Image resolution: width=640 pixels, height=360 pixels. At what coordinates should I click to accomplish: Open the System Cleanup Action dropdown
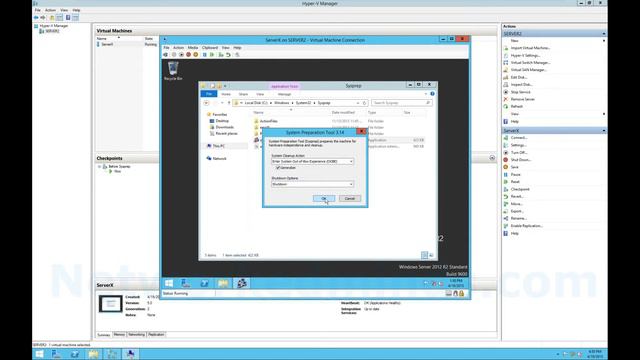(x=351, y=162)
